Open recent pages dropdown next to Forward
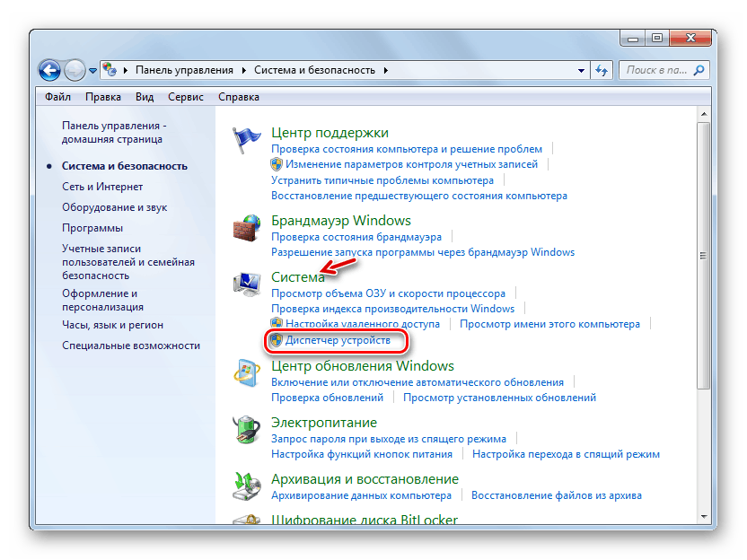 click(x=92, y=70)
